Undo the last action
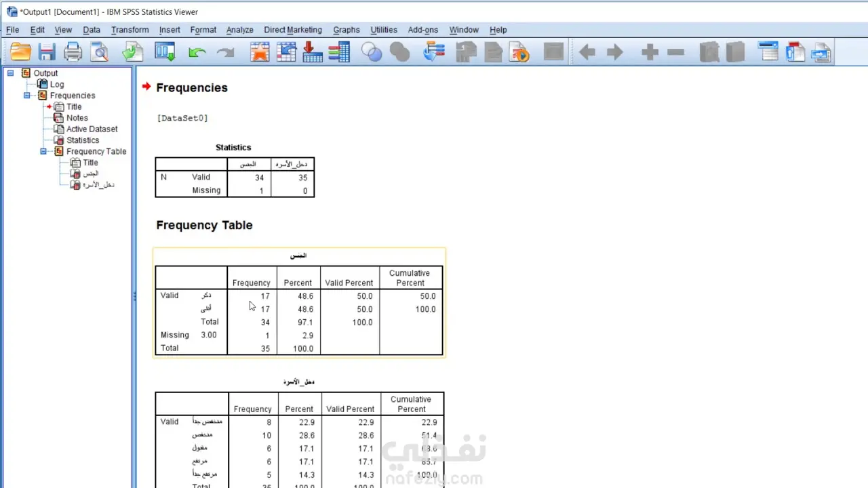The height and width of the screenshot is (488, 868). (x=197, y=52)
